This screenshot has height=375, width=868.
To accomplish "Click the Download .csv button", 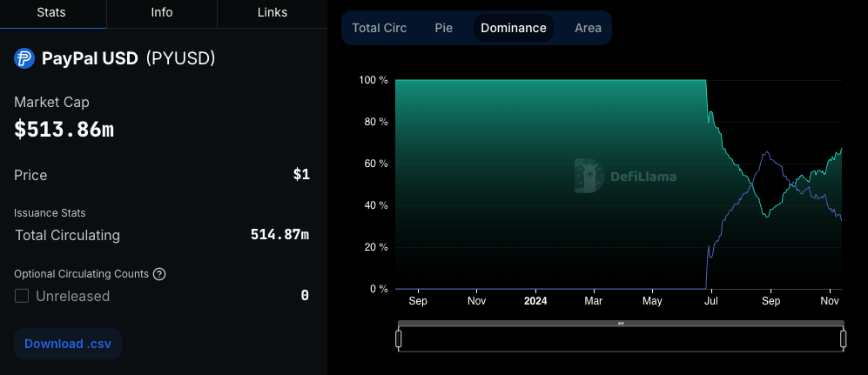I will click(x=68, y=344).
